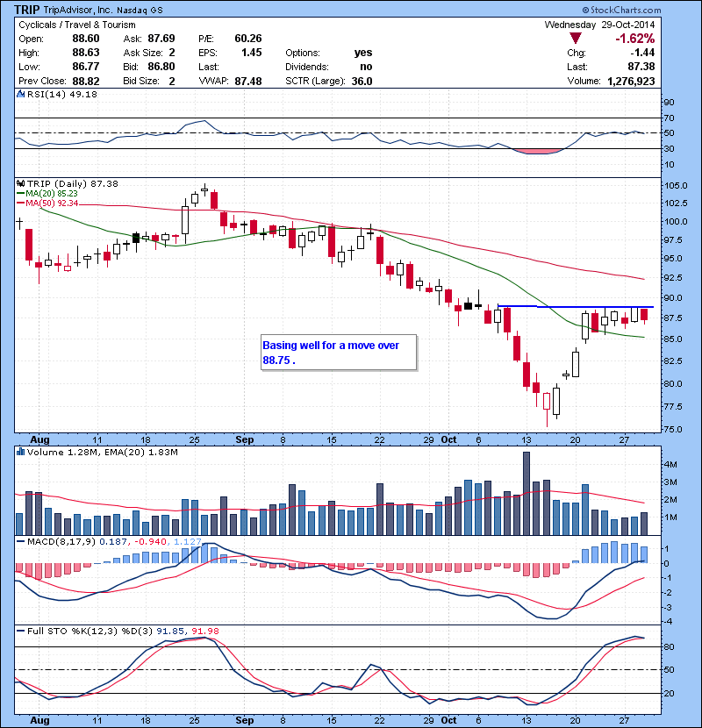Click the RSI(14) indicator icon
This screenshot has height=728, width=702.
coord(20,94)
